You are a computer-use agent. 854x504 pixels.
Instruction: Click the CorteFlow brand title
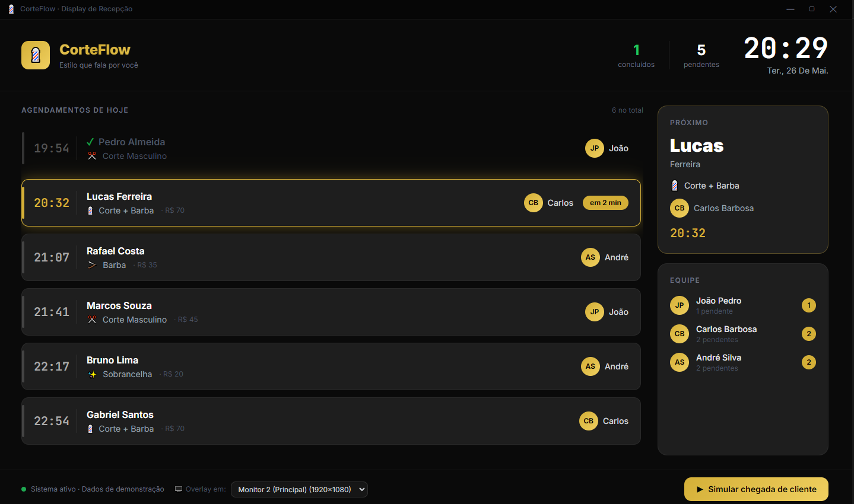(95, 50)
